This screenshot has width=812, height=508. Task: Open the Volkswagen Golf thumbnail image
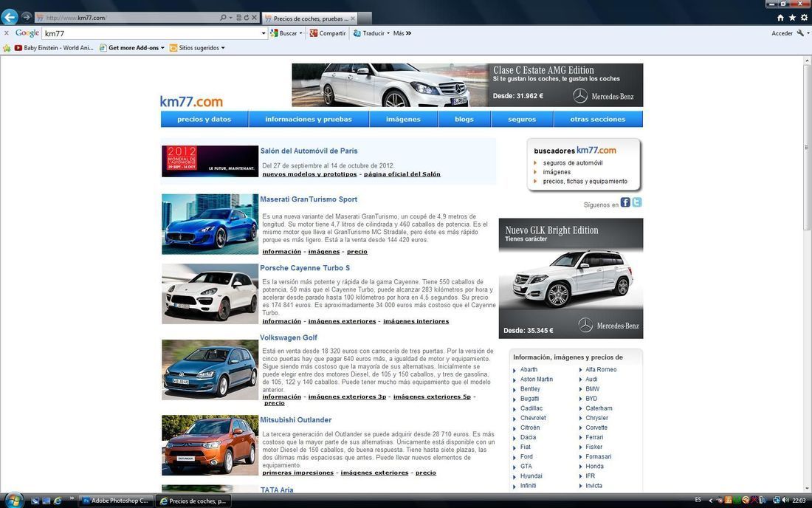[210, 370]
